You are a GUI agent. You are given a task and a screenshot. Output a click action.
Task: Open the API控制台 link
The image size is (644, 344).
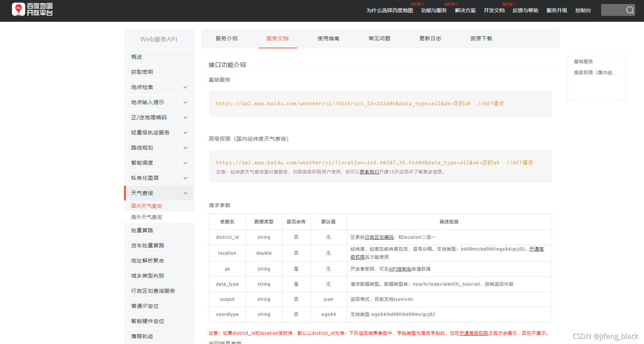point(400,269)
